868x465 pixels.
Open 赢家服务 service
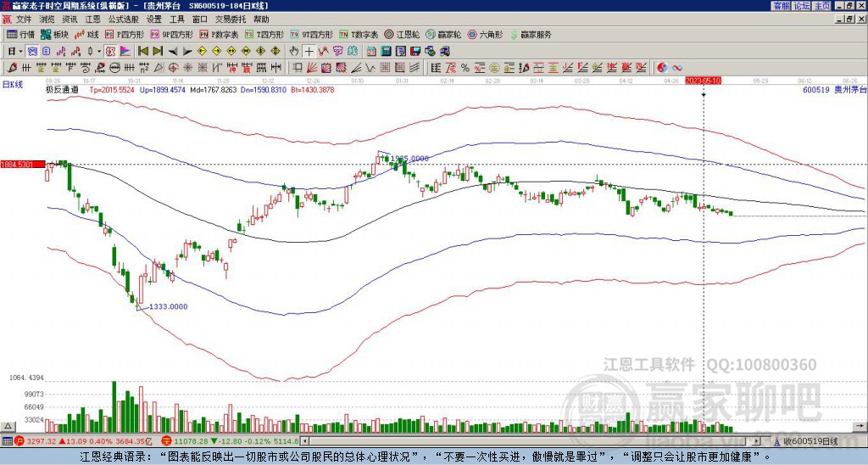coord(531,34)
